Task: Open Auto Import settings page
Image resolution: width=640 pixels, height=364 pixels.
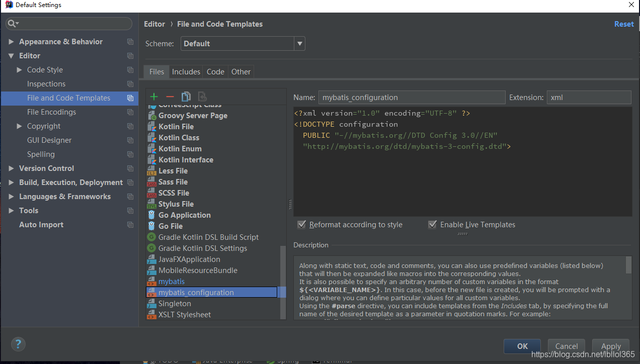Action: pos(41,225)
